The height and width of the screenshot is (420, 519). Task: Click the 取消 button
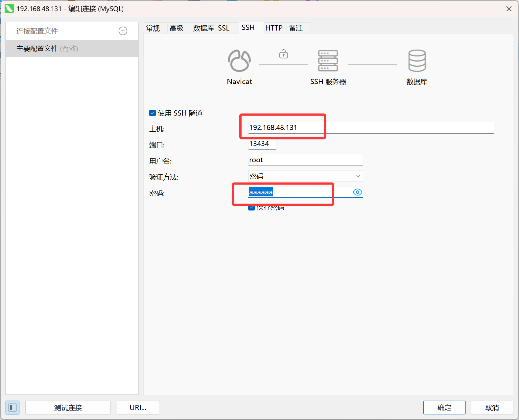[x=492, y=408]
